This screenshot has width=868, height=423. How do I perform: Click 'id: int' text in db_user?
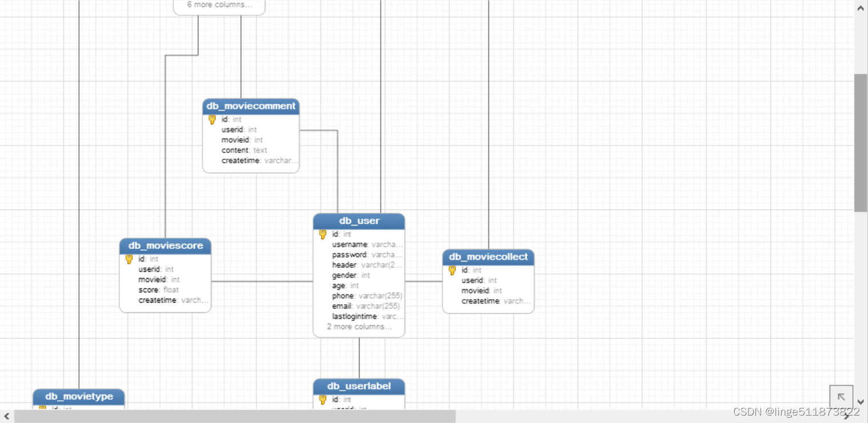point(342,234)
